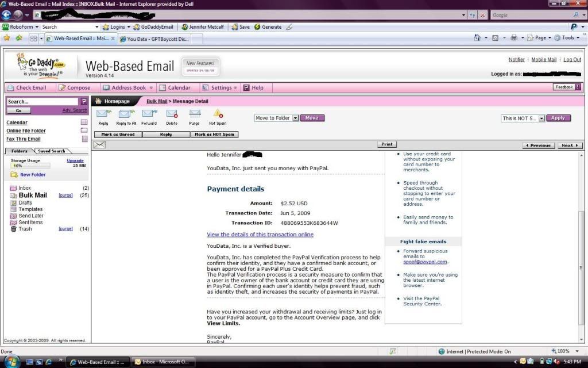
Task: Go to the Previous message
Action: click(538, 145)
